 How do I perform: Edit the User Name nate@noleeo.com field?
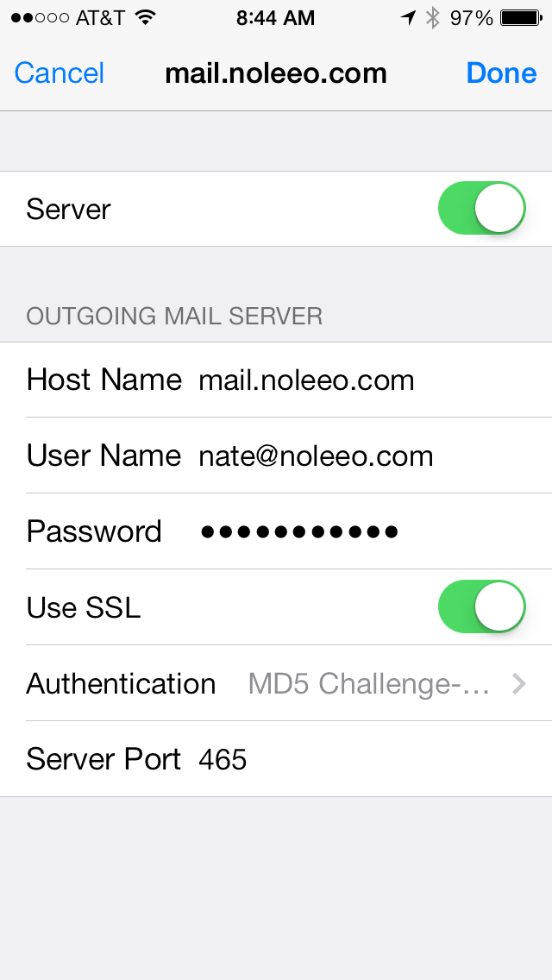[x=276, y=455]
